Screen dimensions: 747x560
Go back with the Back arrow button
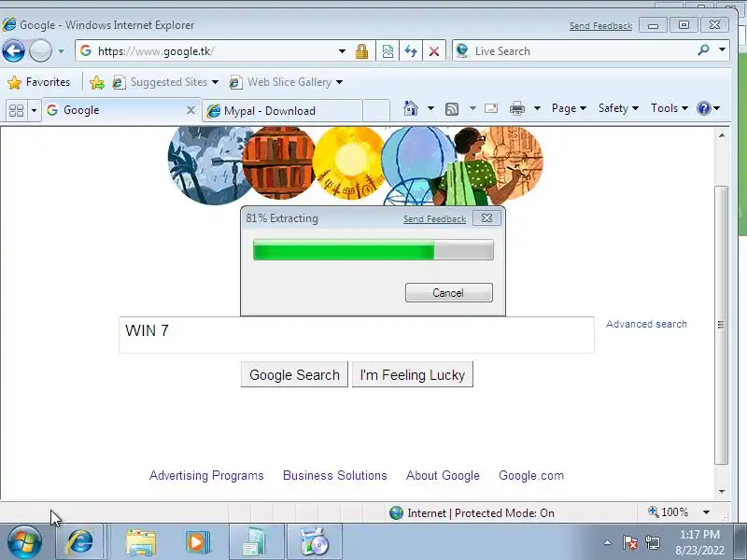[x=13, y=51]
